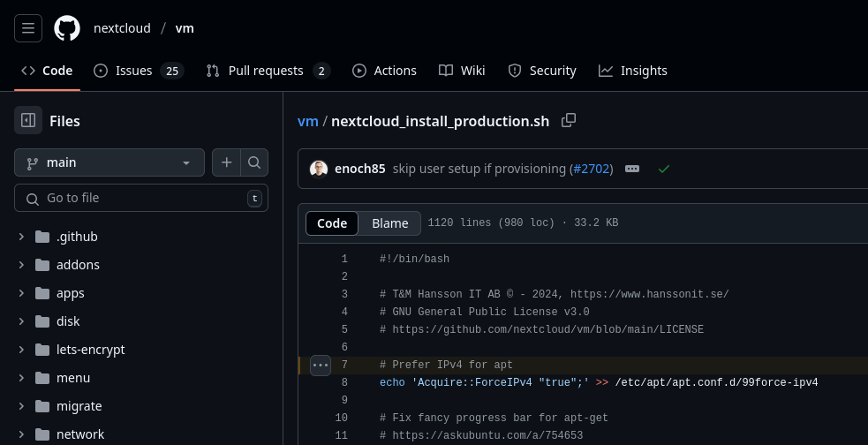Switch to the Code tab

[47, 71]
